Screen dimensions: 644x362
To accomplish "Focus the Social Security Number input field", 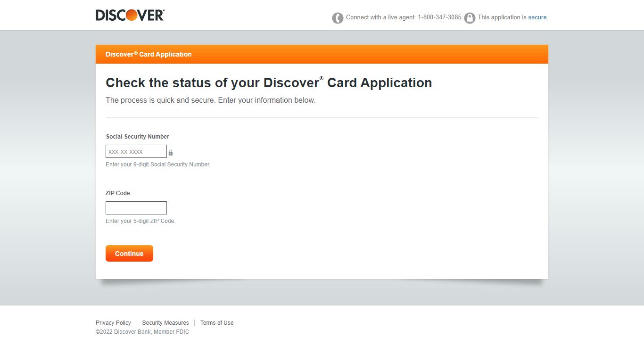I will point(136,151).
